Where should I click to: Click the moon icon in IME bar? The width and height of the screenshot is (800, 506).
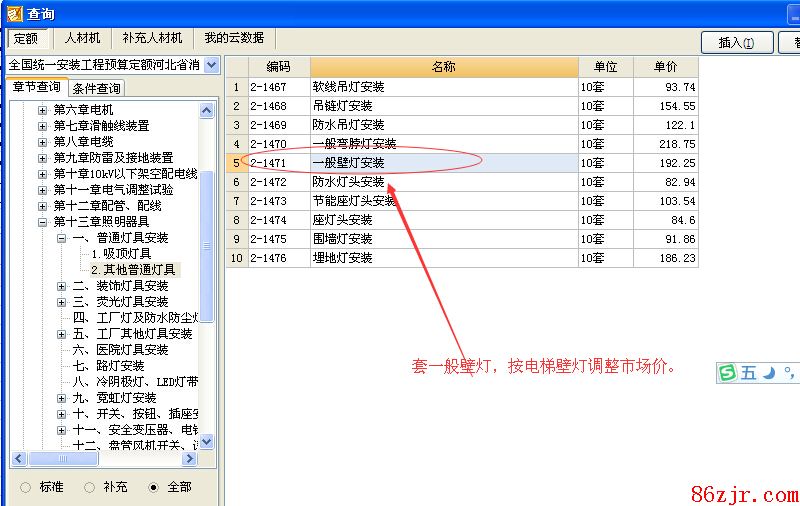(769, 372)
